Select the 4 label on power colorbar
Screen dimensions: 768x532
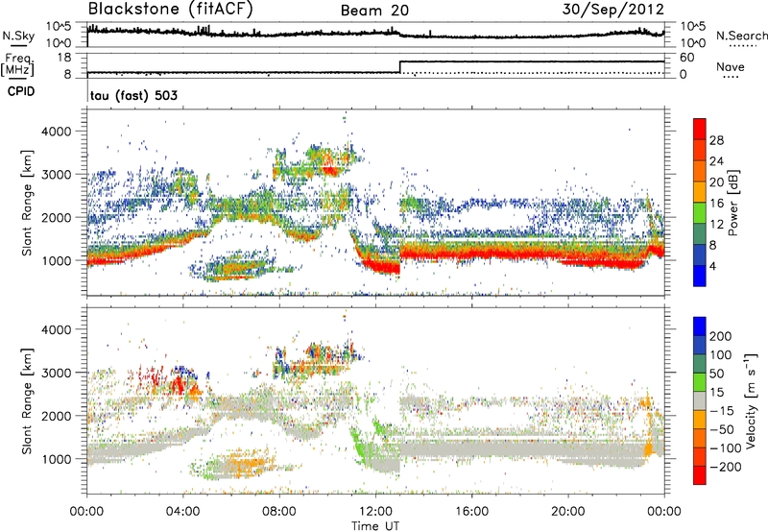(x=713, y=267)
